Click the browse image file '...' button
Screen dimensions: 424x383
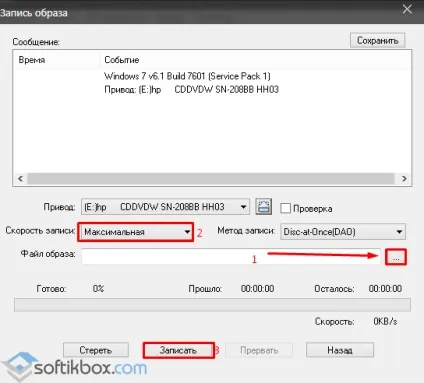(x=396, y=257)
